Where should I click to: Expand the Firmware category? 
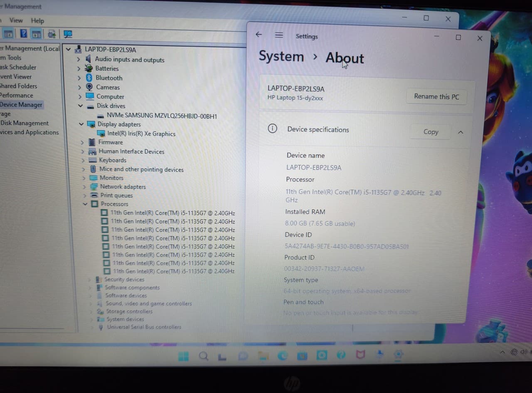[82, 142]
